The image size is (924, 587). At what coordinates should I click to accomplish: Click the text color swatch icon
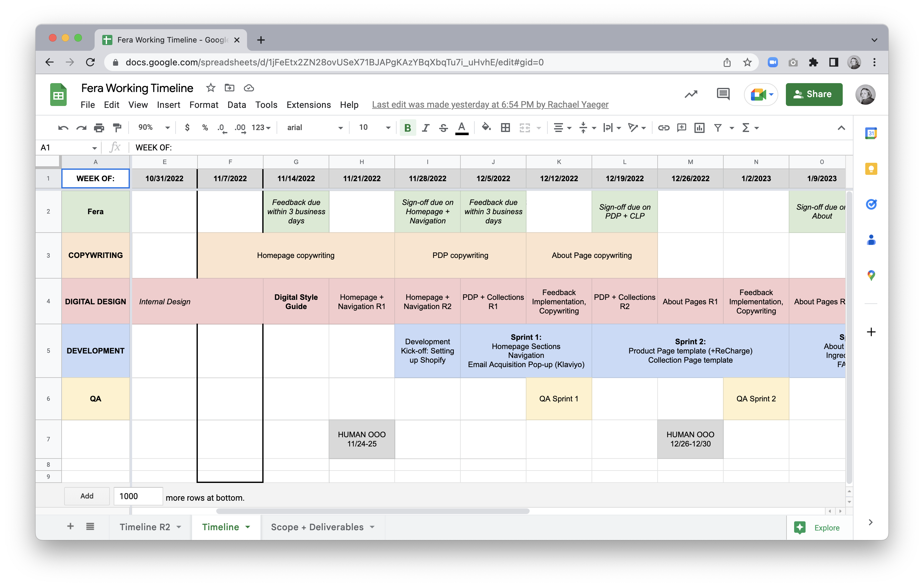[x=462, y=128]
